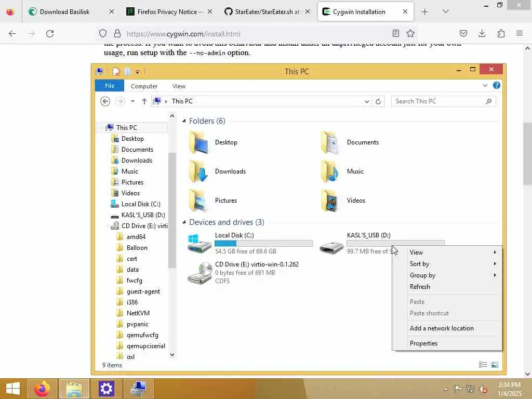Open the Firefox hamburger menu
Viewport: 532px width, 399px height.
point(520,33)
